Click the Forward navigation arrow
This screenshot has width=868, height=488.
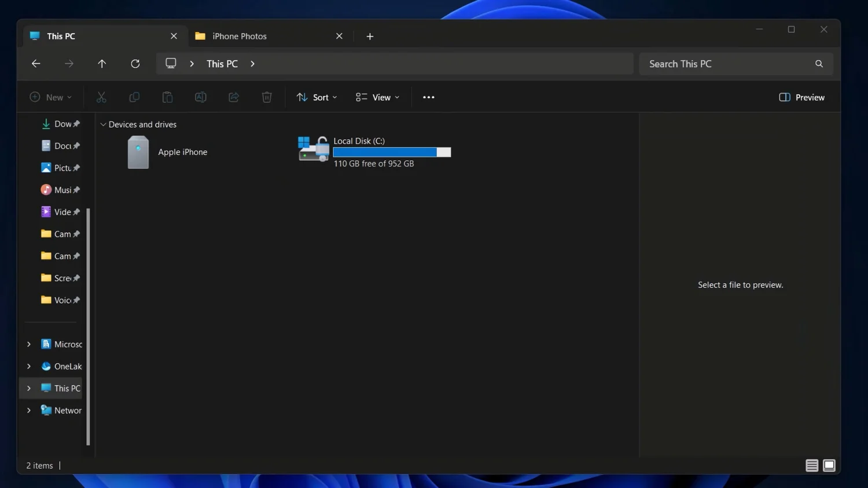(x=69, y=64)
